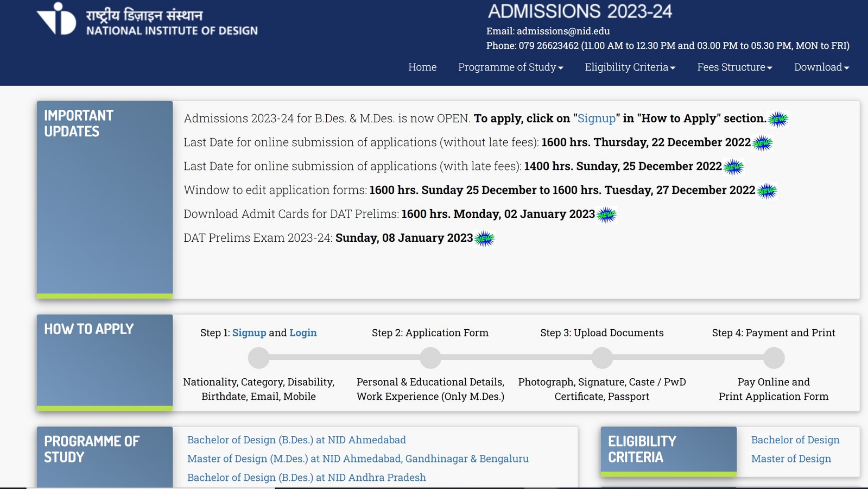Click the Step 3 Upload Documents progress circle
Viewport: 868px width, 489px height.
602,358
